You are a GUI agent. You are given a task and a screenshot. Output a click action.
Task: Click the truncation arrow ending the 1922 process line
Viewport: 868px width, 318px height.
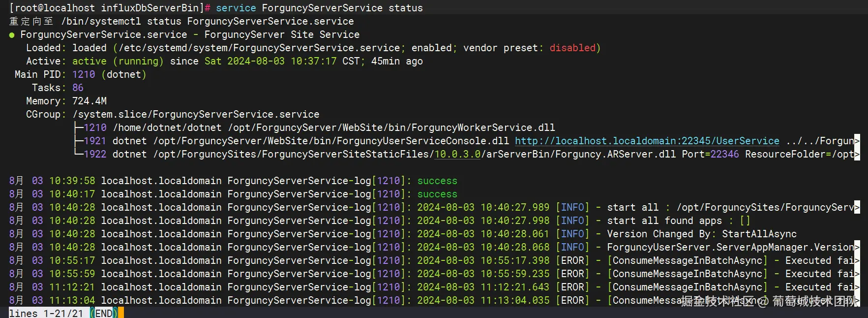tap(857, 154)
